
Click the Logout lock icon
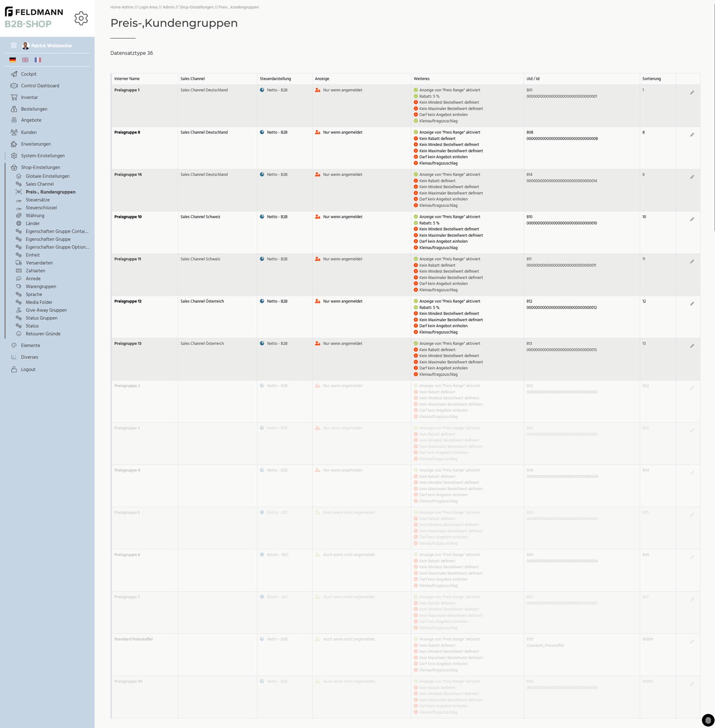point(14,369)
